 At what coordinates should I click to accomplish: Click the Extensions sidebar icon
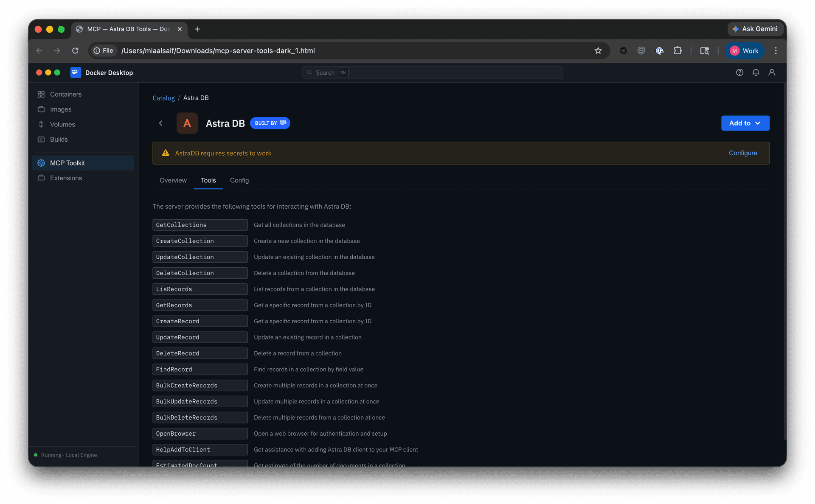[x=41, y=178]
